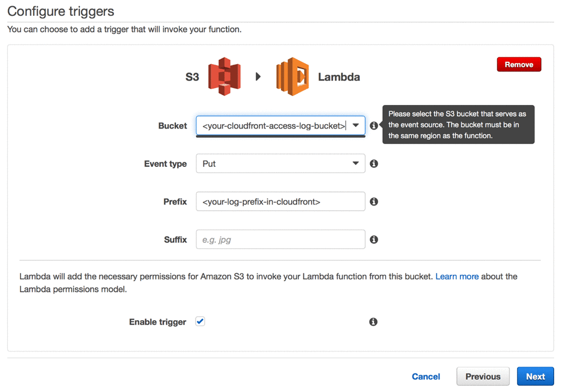The height and width of the screenshot is (392, 562).
Task: Click the info icon next to Enable trigger
Action: pyautogui.click(x=373, y=322)
